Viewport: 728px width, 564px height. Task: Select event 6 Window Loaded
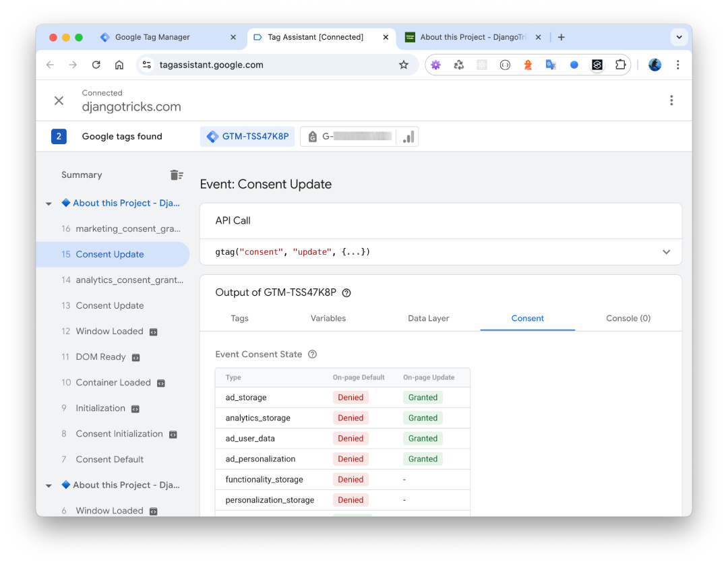coord(113,510)
